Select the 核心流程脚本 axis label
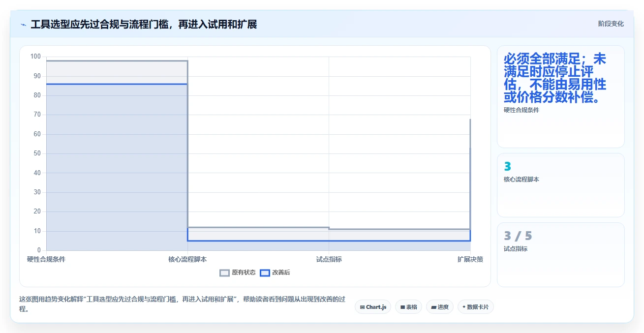Image resolution: width=644 pixels, height=333 pixels. click(187, 259)
